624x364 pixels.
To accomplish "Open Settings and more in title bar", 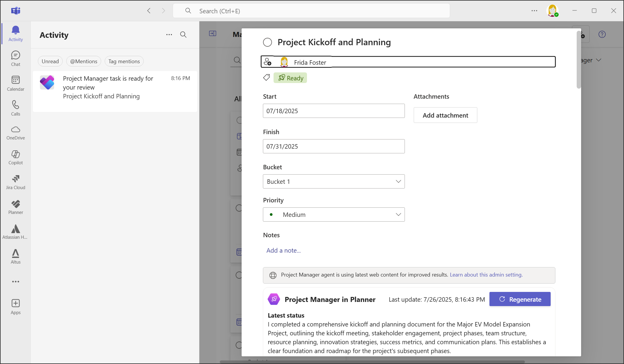I will (x=534, y=11).
